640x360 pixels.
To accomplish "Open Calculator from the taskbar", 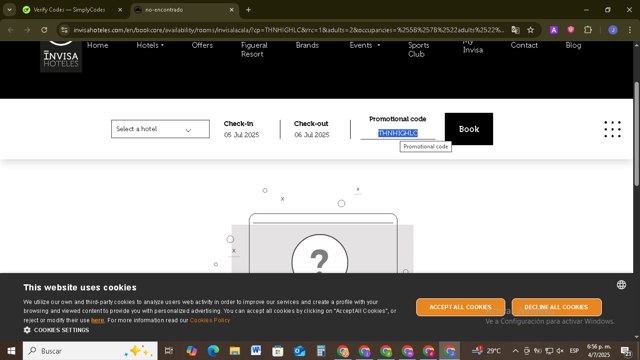I will 321,351.
